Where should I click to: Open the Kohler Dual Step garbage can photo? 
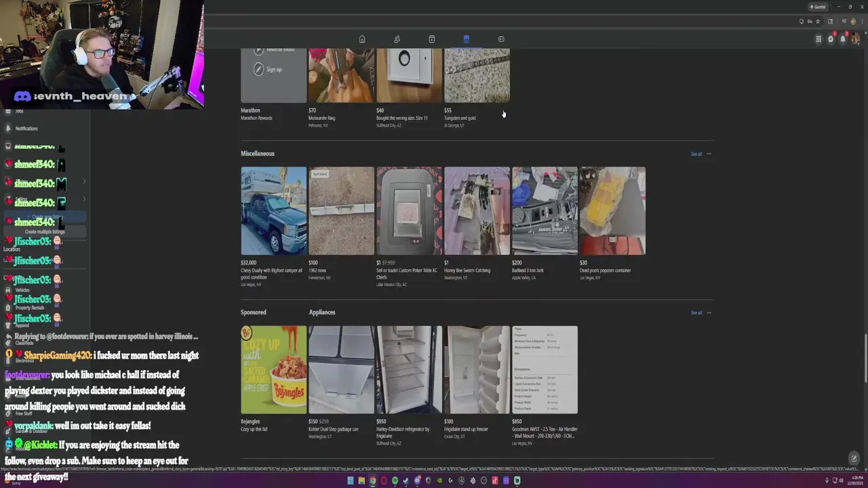coord(341,370)
